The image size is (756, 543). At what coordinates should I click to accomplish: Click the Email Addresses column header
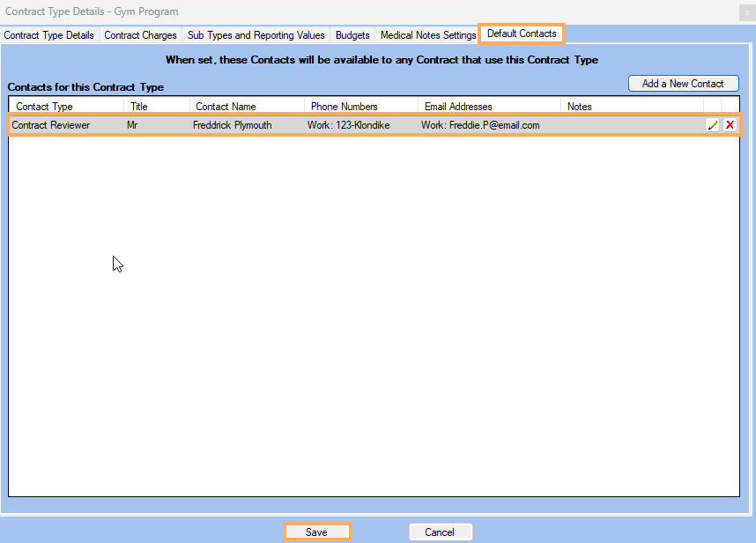[460, 106]
